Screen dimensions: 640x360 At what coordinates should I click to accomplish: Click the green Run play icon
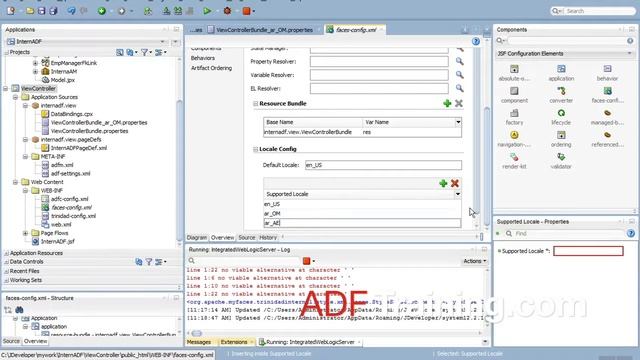click(x=207, y=11)
